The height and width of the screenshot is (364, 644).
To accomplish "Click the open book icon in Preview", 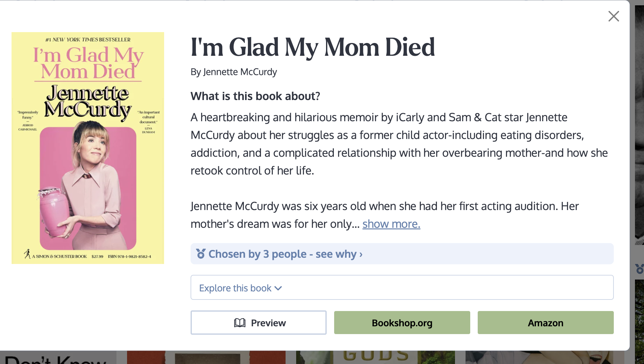I will pyautogui.click(x=240, y=323).
